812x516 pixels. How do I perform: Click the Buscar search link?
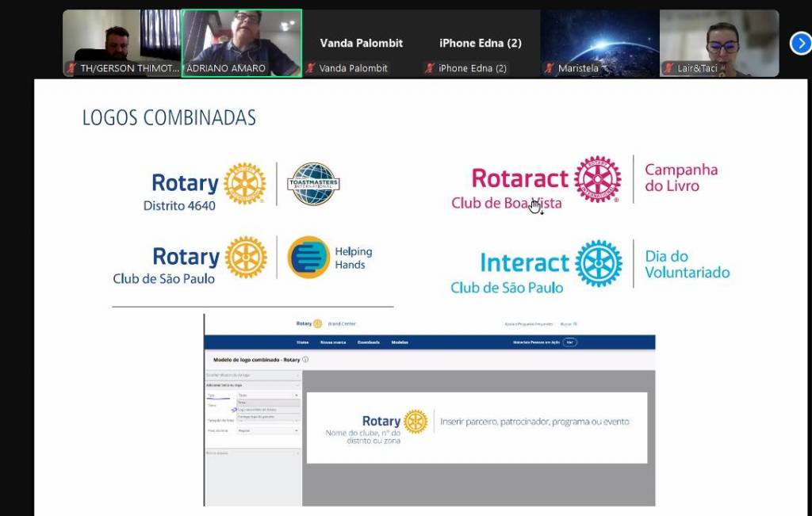coord(568,324)
